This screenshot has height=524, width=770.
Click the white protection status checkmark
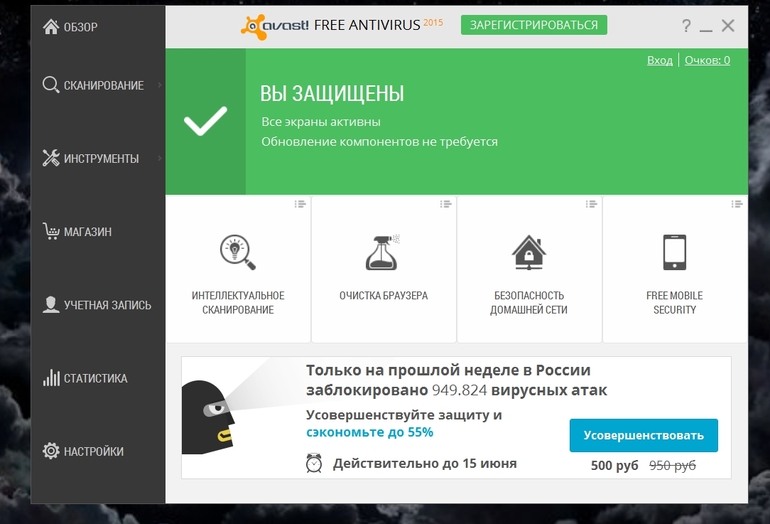click(x=205, y=121)
